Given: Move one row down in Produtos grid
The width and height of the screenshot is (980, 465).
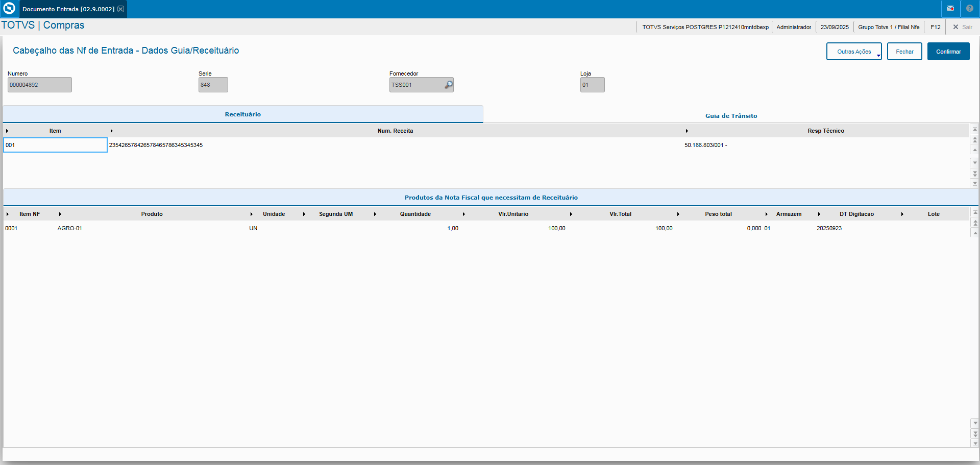Looking at the screenshot, I should [x=975, y=423].
